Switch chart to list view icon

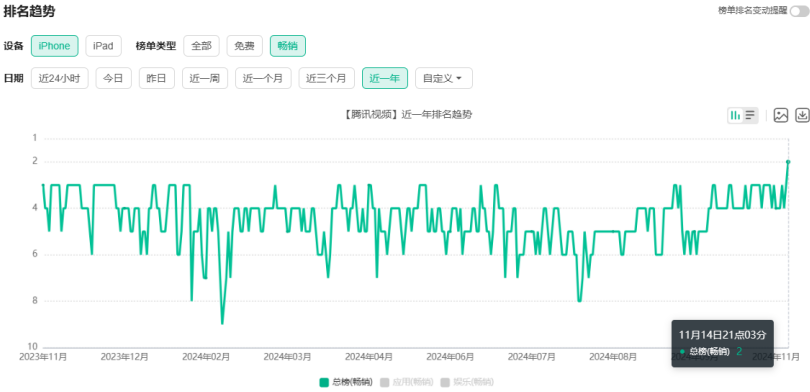750,115
